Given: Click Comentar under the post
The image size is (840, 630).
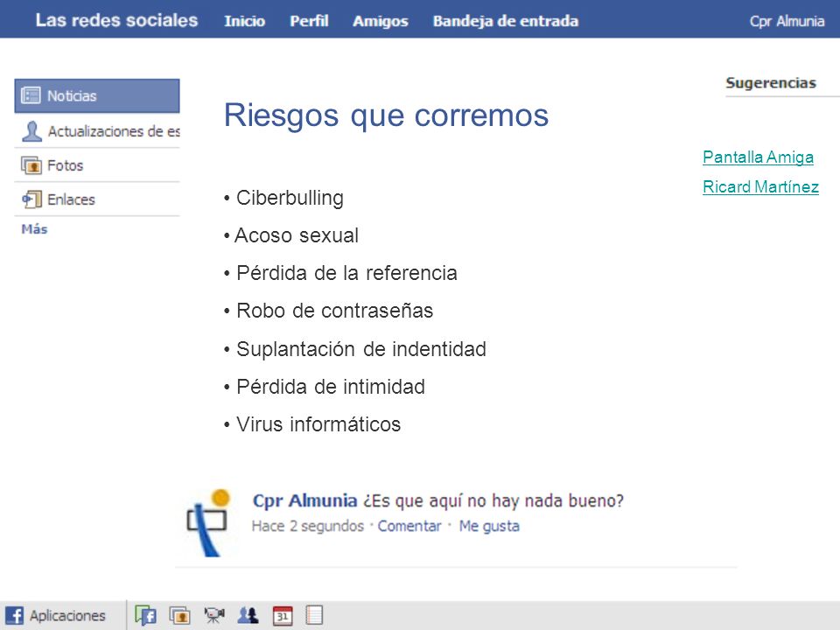Looking at the screenshot, I should (x=409, y=526).
